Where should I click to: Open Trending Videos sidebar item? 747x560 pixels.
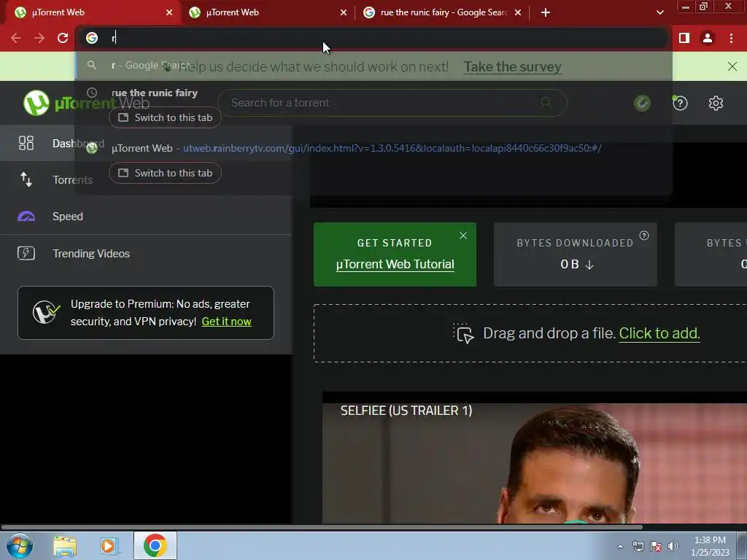(x=146, y=253)
